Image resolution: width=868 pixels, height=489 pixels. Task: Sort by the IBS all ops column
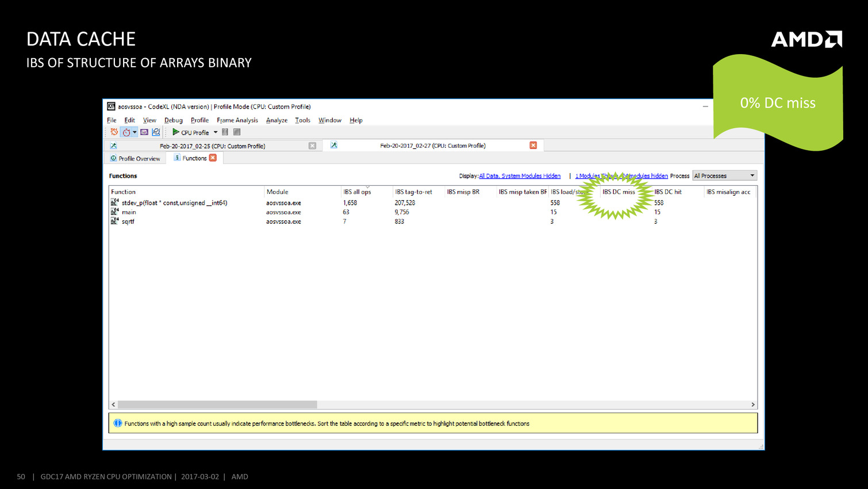pyautogui.click(x=358, y=192)
